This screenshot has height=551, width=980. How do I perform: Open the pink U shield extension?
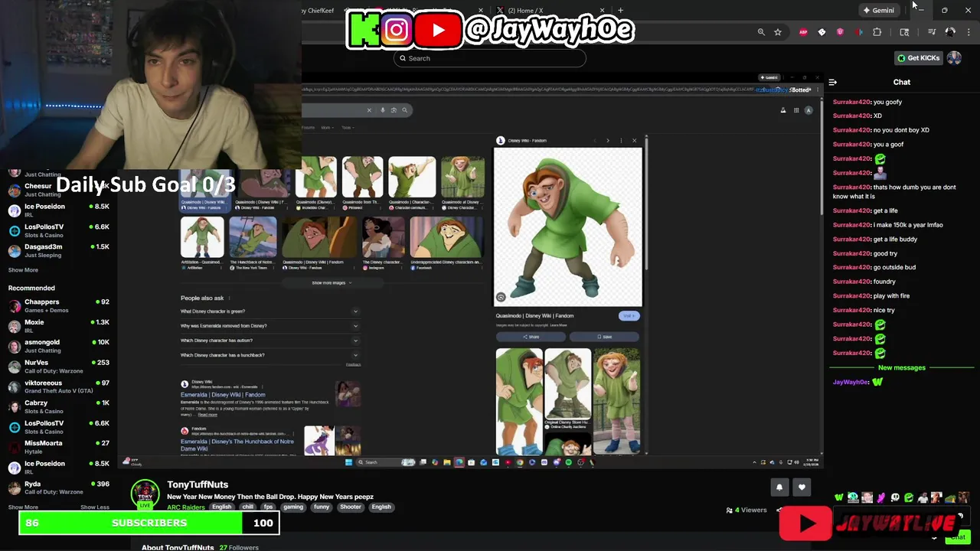pyautogui.click(x=840, y=32)
